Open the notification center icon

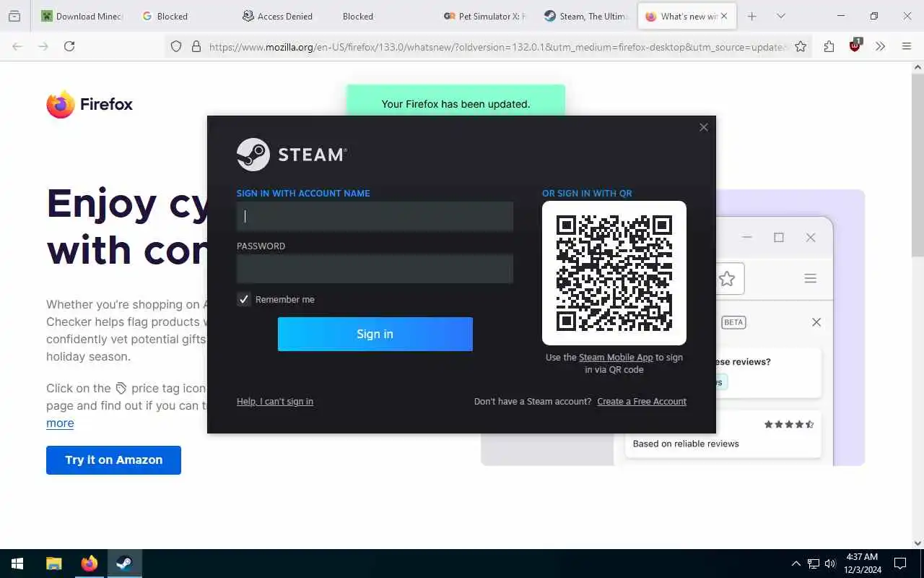coord(900,564)
